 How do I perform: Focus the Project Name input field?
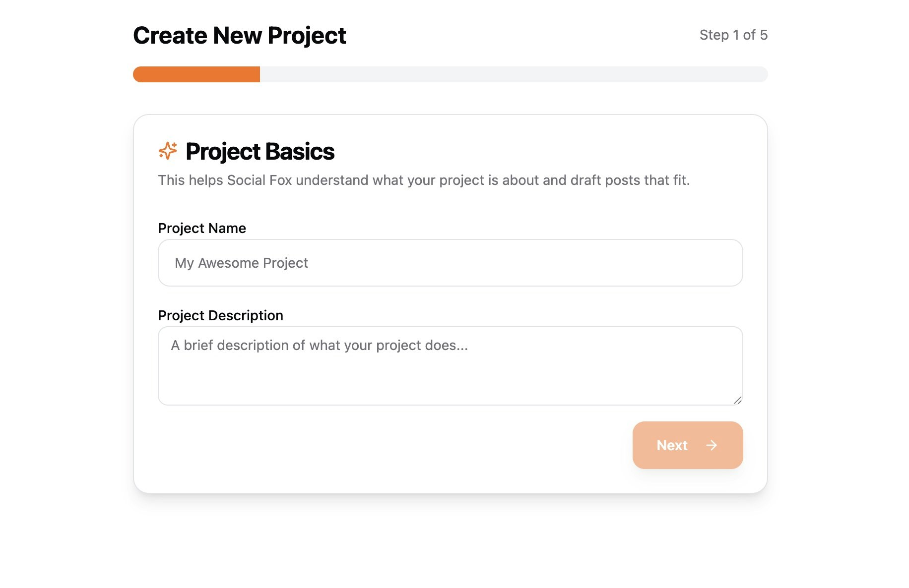coord(451,263)
